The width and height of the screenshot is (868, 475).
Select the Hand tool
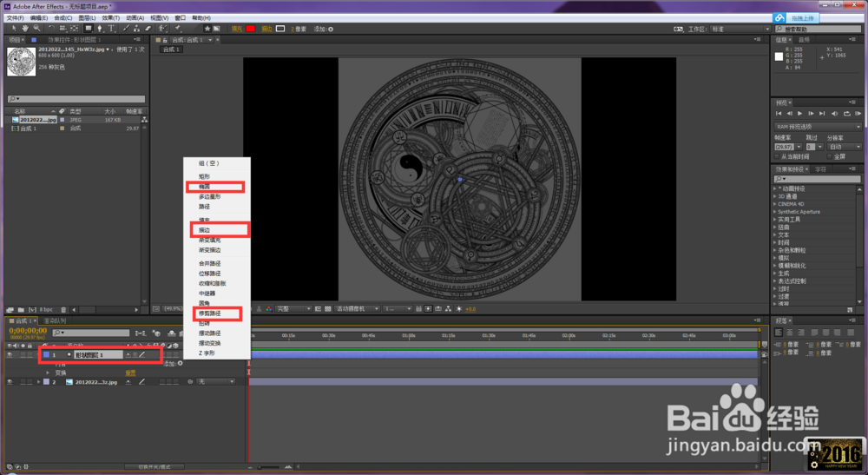[25, 29]
